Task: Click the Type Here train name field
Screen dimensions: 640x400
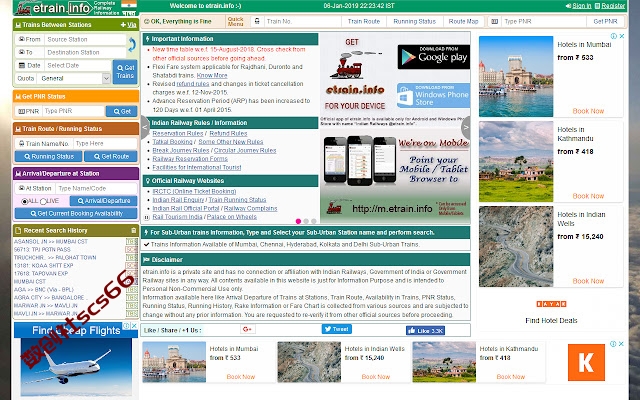Action: (105, 143)
